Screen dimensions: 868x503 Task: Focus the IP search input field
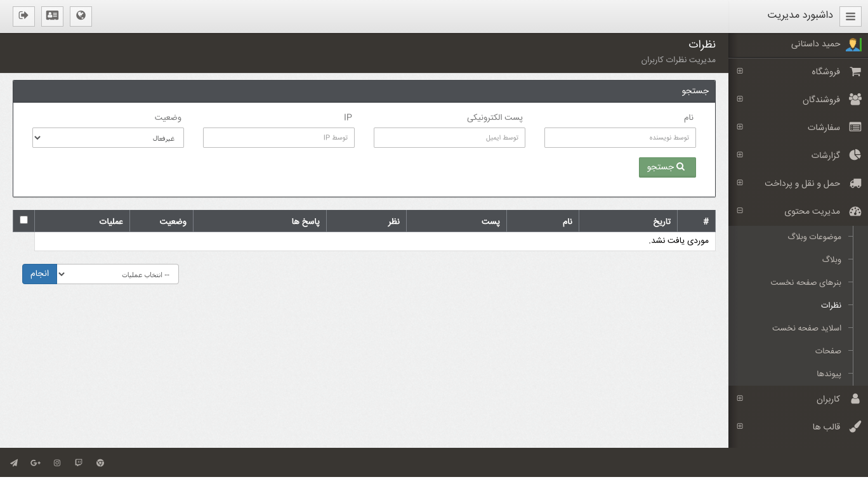(x=279, y=138)
